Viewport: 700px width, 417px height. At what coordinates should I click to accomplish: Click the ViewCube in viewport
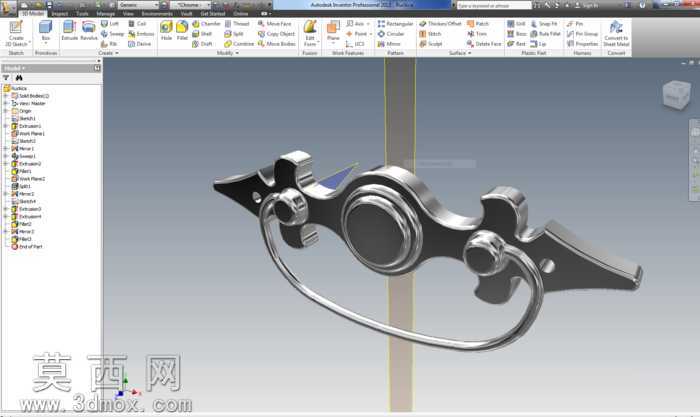click(676, 94)
